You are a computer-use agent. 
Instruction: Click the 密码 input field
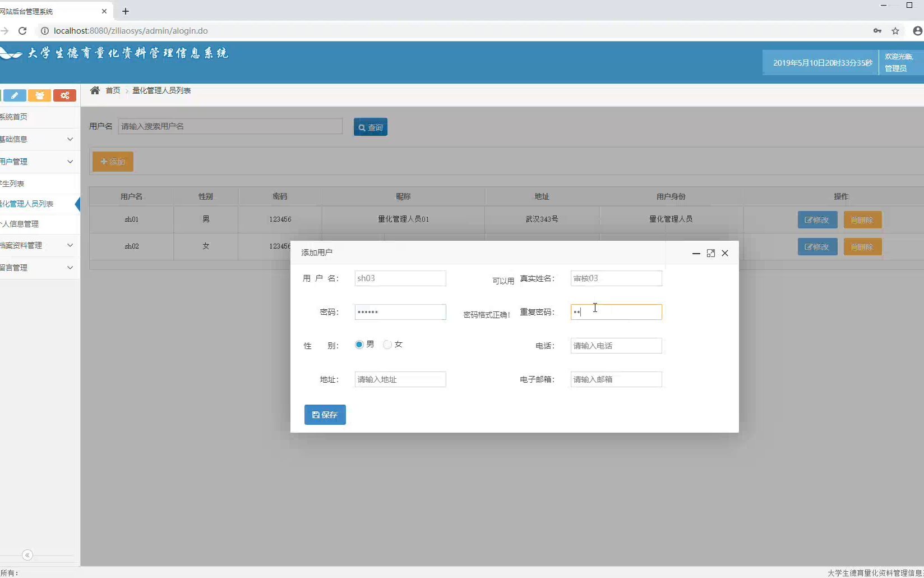pyautogui.click(x=400, y=312)
